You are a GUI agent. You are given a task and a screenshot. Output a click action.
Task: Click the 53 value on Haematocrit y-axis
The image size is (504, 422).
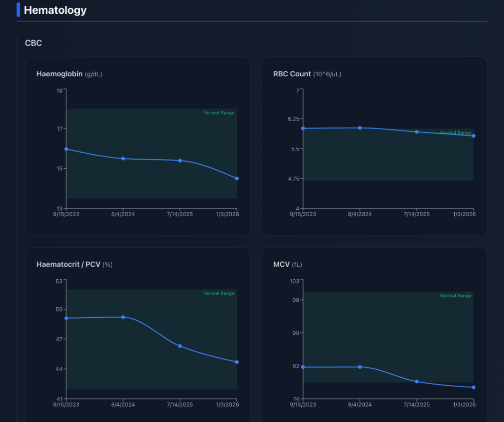coord(59,282)
